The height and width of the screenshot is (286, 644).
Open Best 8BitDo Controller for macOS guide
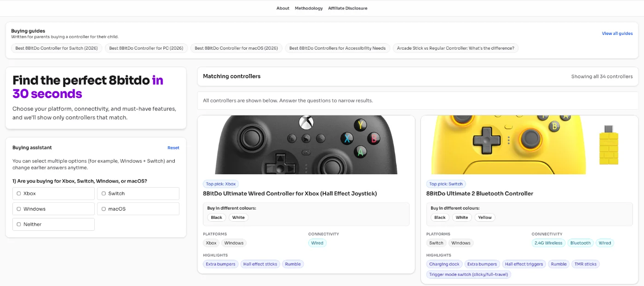coord(236,48)
